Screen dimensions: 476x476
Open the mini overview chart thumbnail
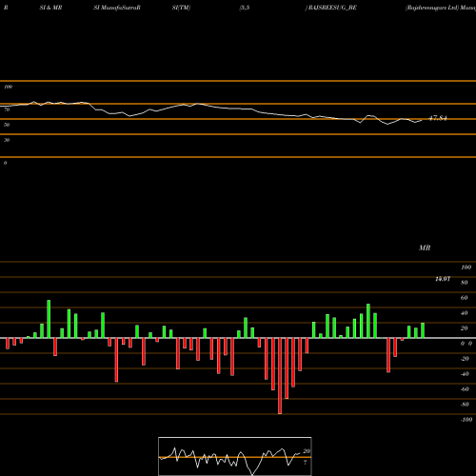[x=235, y=456]
